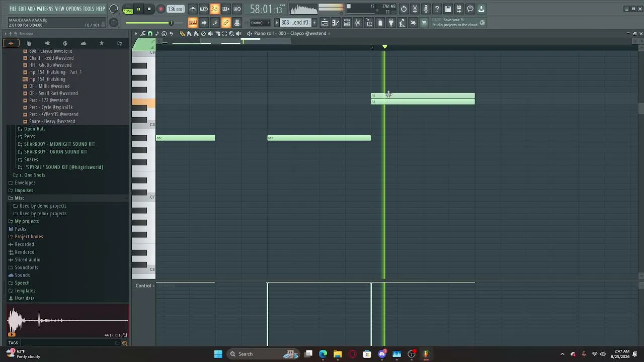
Task: Click the playhead marker on timeline
Action: (x=385, y=47)
